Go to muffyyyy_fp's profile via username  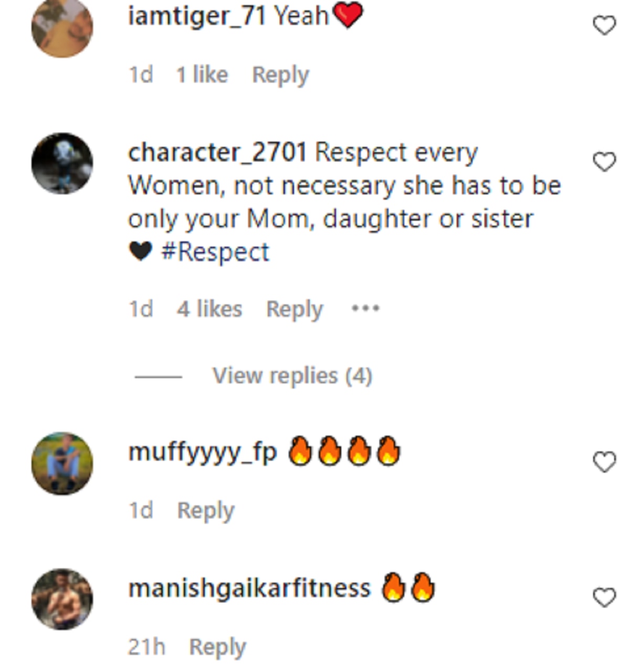point(202,453)
